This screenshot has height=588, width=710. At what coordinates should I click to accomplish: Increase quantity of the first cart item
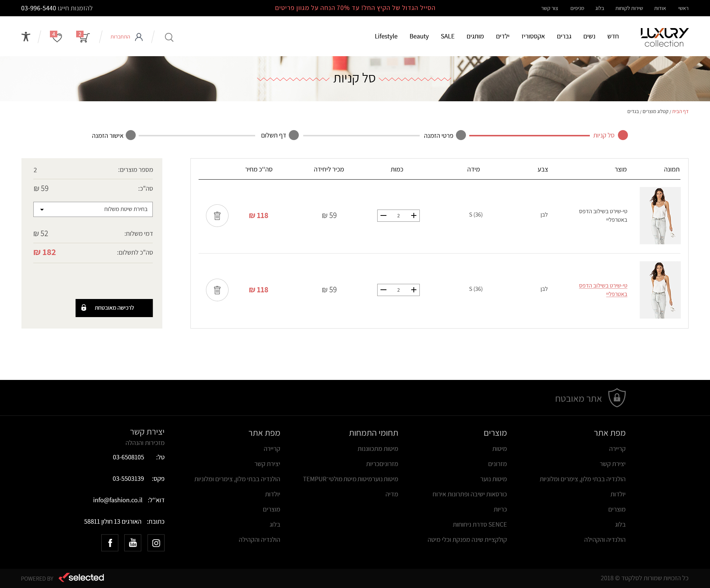(x=413, y=216)
